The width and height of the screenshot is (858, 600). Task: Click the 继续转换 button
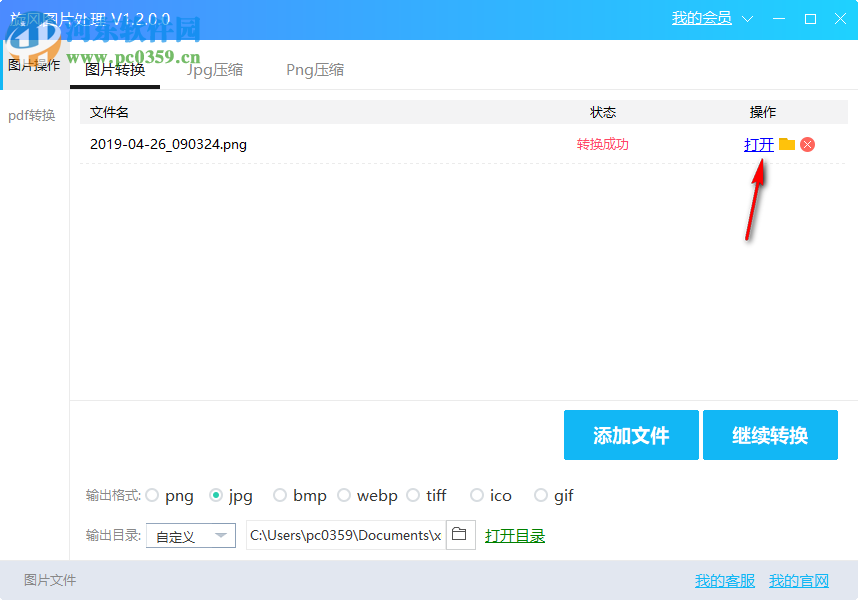(770, 435)
